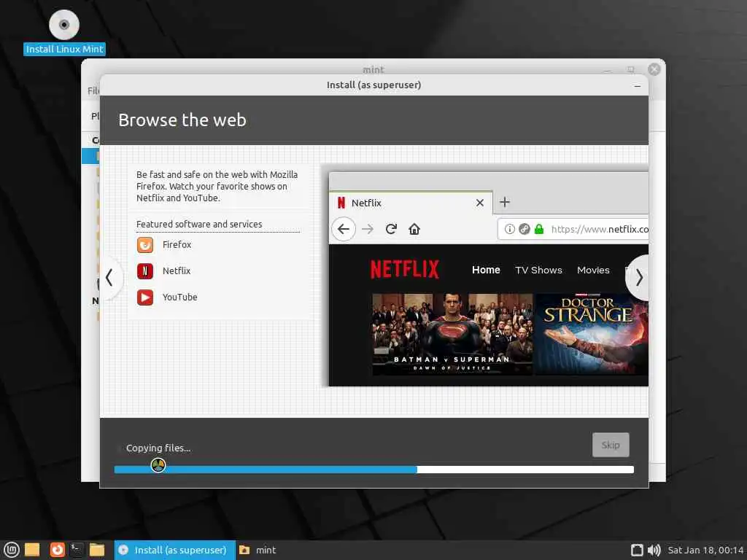Click the Netflix icon in featured software
The image size is (747, 560).
pyautogui.click(x=145, y=271)
